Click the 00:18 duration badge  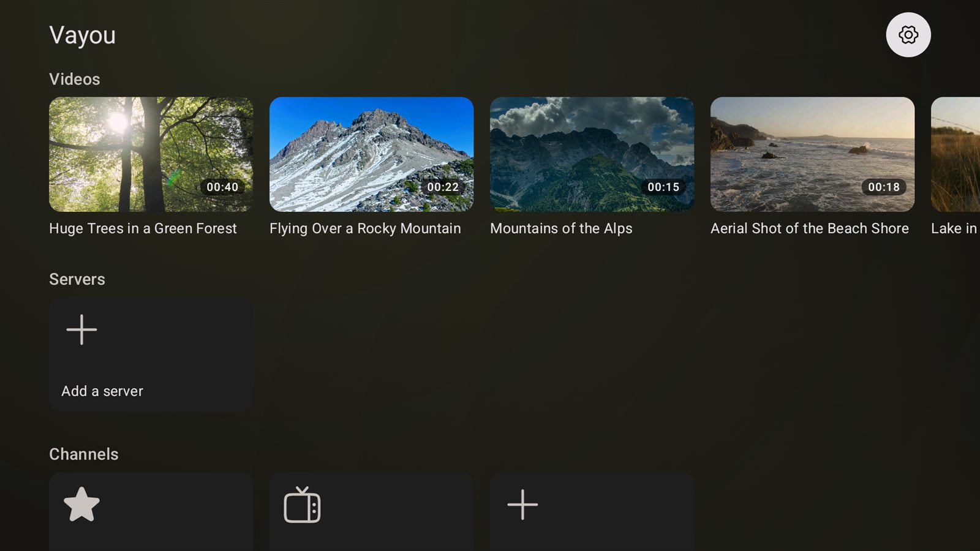point(884,187)
